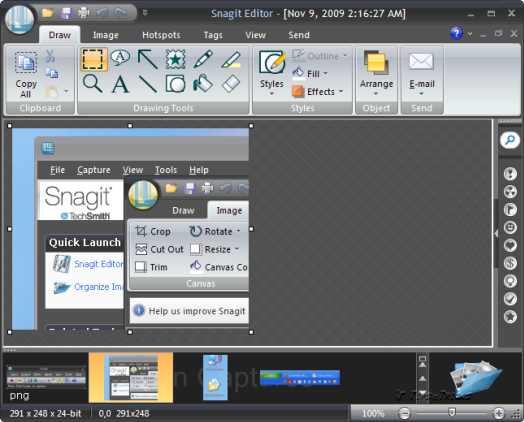Click the Redo arrow
Viewport: 524px width, 422px height.
[121, 13]
